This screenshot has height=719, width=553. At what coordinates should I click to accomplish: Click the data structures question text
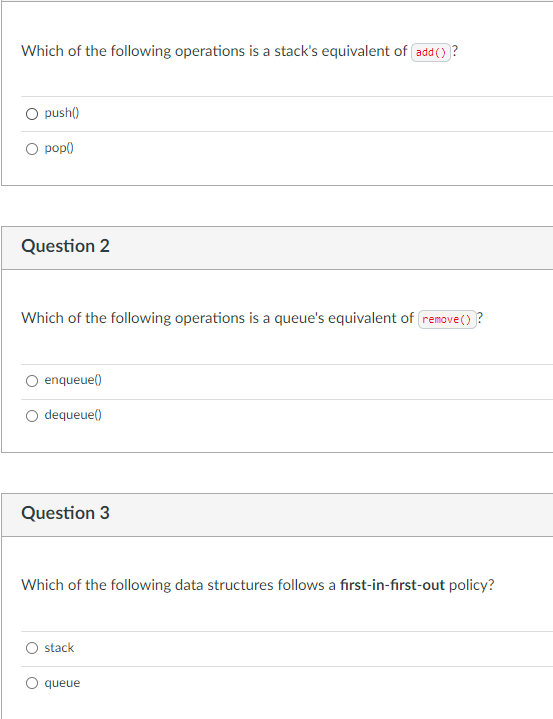click(x=258, y=585)
